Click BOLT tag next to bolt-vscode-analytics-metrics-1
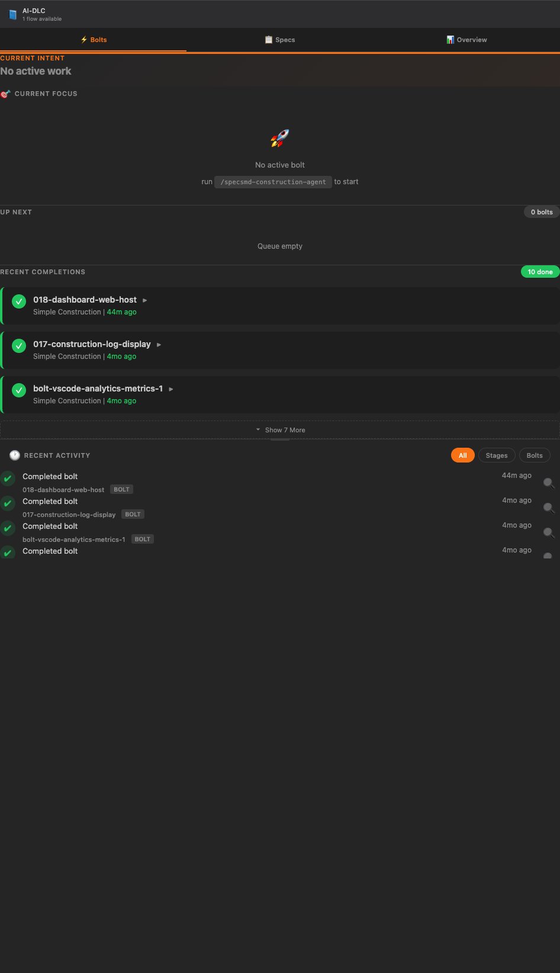The height and width of the screenshot is (973, 560). tap(143, 539)
